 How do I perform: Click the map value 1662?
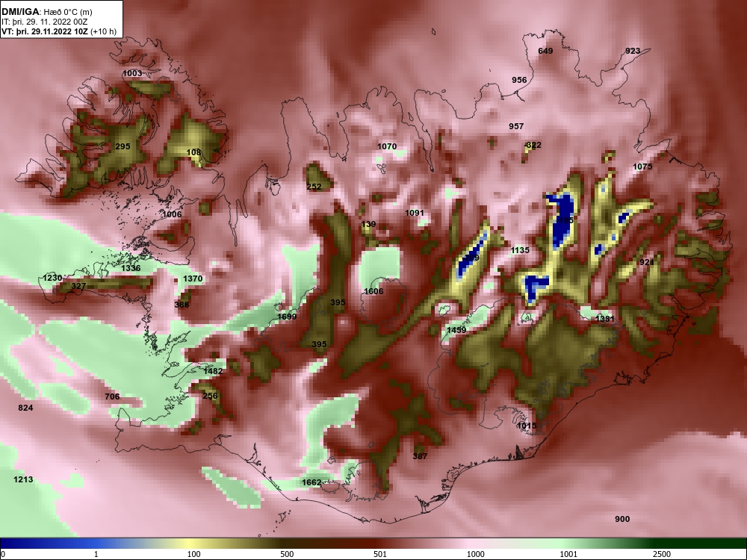click(311, 483)
